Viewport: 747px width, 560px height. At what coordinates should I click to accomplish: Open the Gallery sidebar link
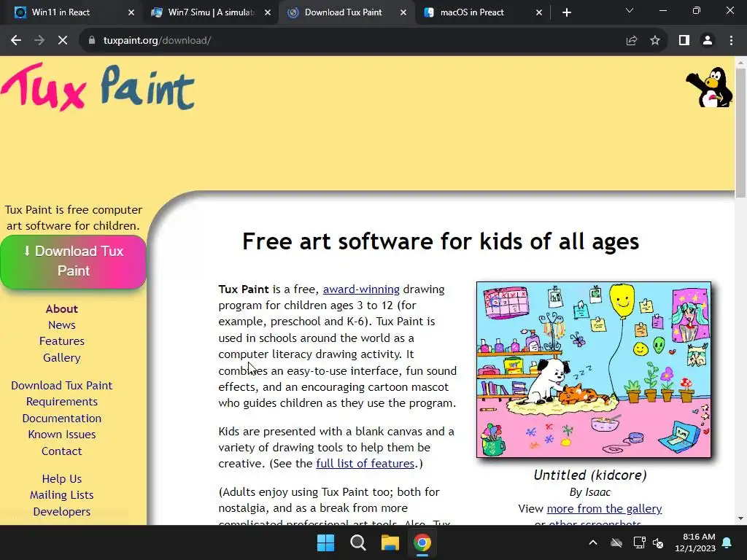click(x=62, y=357)
